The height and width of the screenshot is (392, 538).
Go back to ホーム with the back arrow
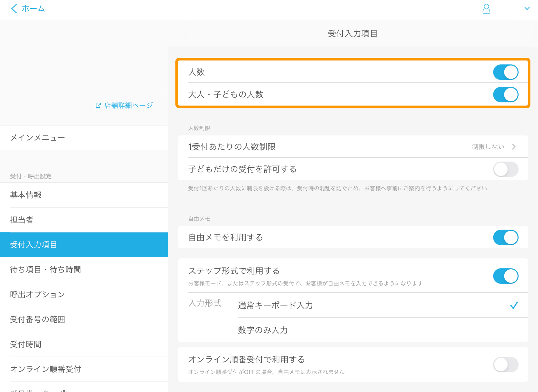pyautogui.click(x=14, y=9)
